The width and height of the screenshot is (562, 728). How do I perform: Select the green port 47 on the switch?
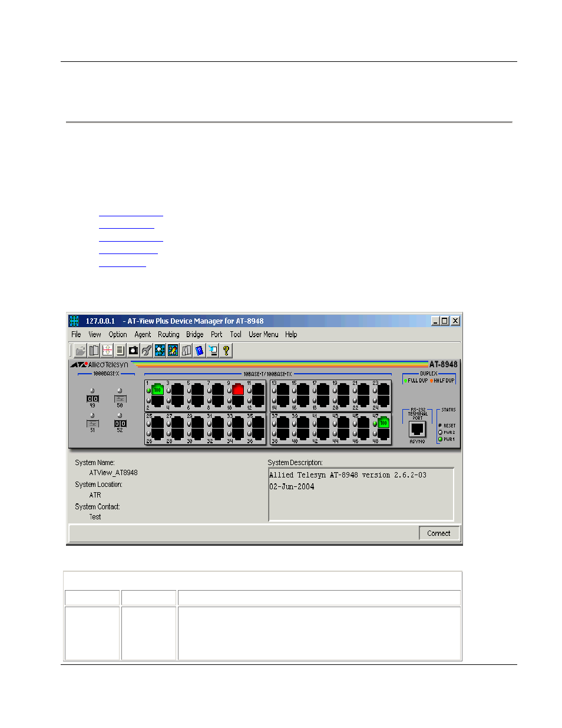pos(384,422)
